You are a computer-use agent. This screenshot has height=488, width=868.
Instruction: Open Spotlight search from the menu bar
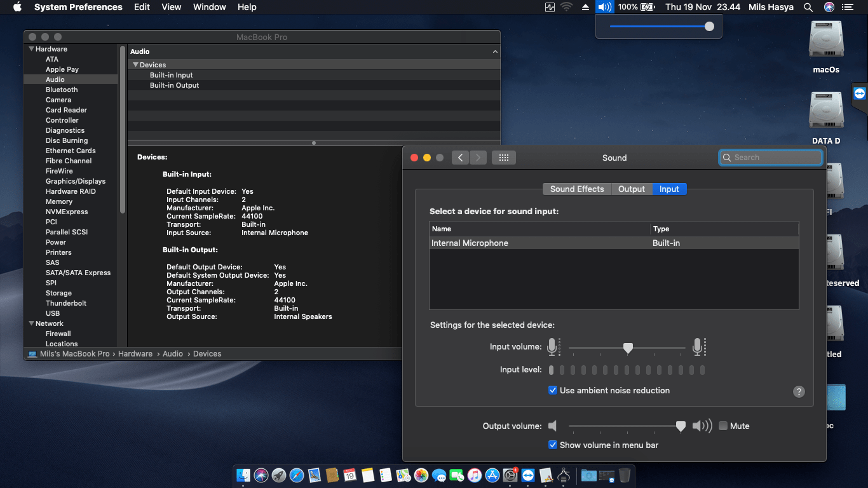tap(808, 7)
